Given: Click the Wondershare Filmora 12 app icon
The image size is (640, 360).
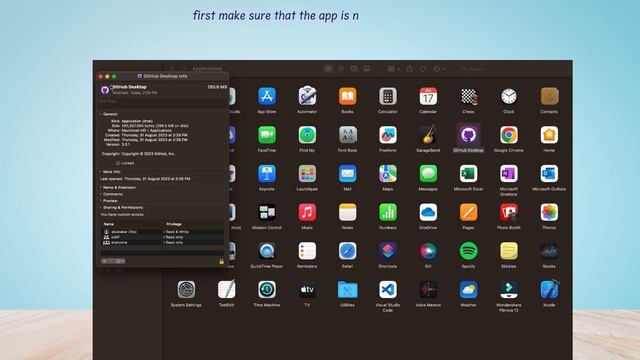Looking at the screenshot, I should (509, 290).
